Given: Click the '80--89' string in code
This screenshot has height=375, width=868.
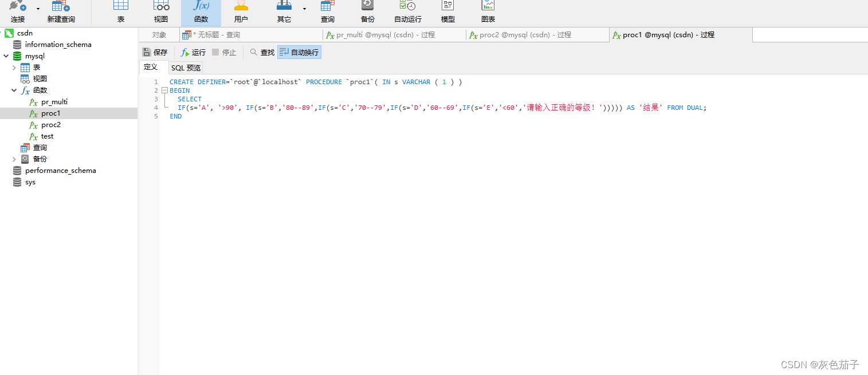Looking at the screenshot, I should point(299,108).
